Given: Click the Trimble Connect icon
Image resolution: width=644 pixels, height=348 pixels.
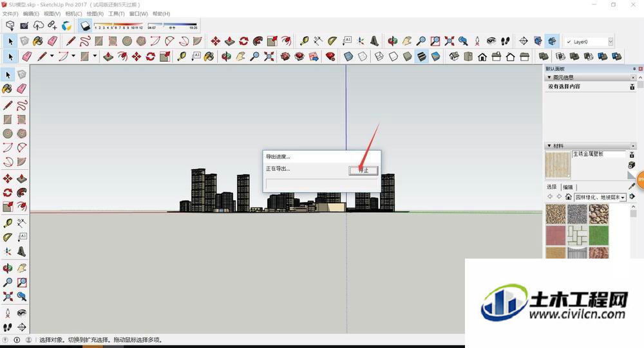Looking at the screenshot, I should coord(66,26).
